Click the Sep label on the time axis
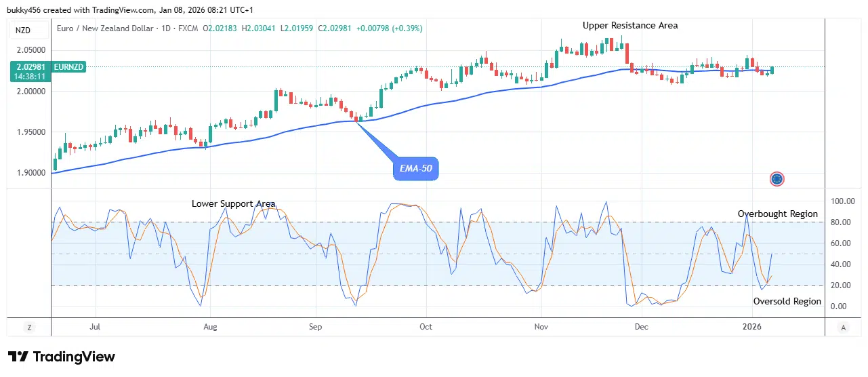 315,327
